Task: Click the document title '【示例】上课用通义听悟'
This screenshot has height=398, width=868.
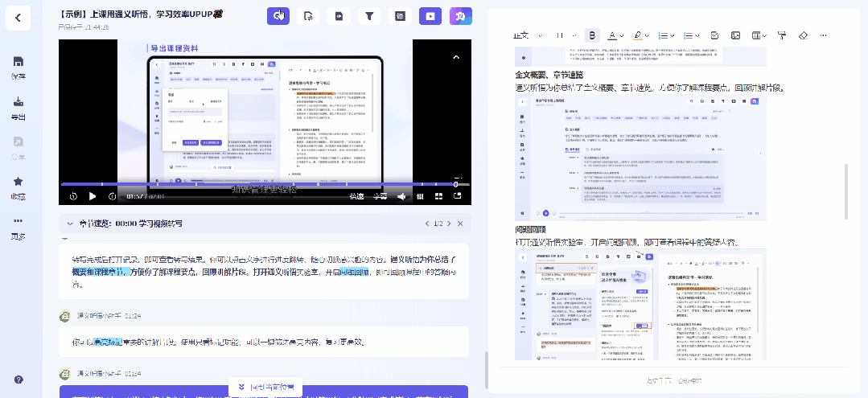Action: (x=141, y=14)
